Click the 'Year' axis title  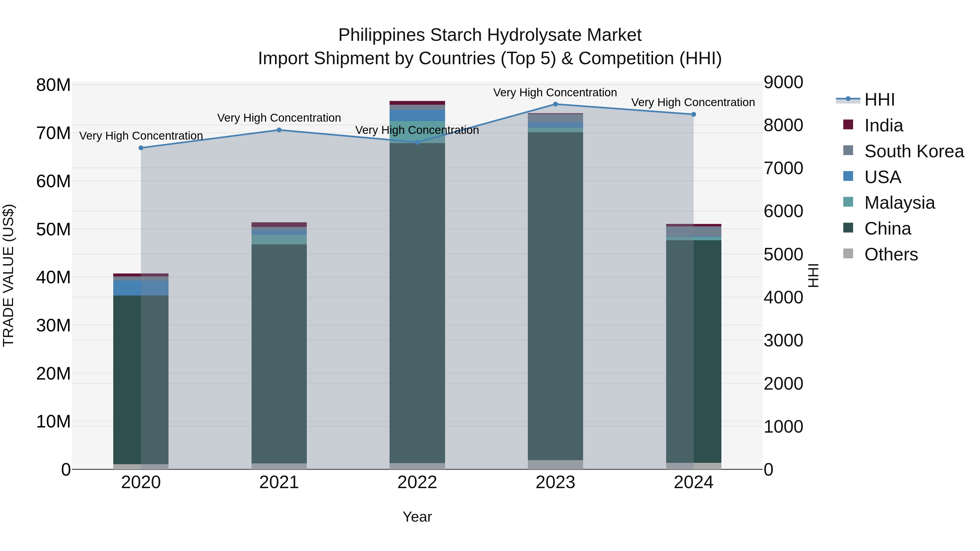point(417,517)
